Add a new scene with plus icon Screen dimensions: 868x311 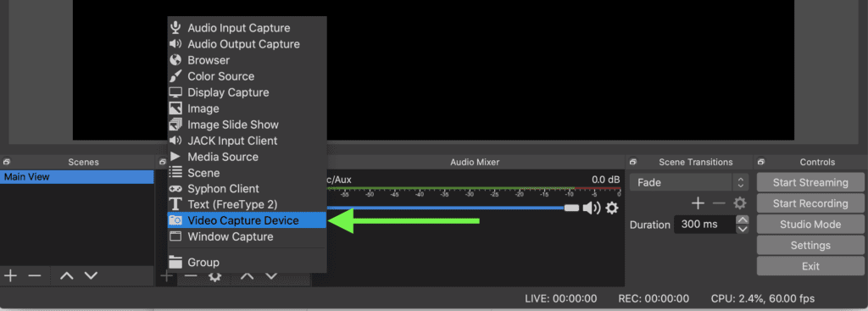[10, 275]
